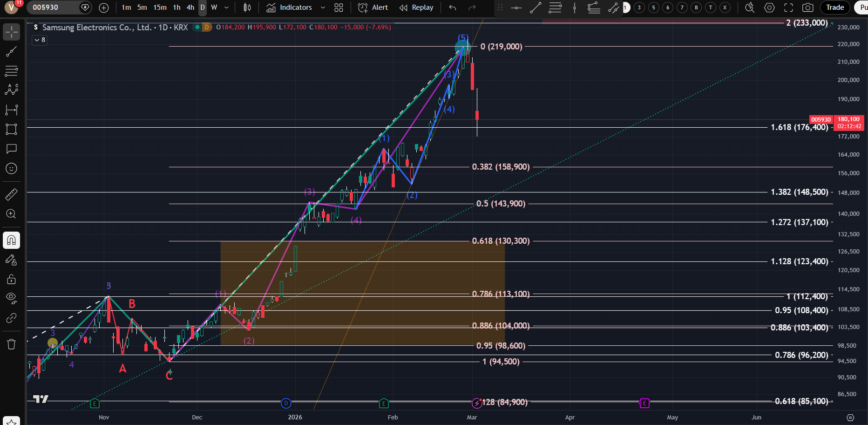Click the 005930 symbol search field

[x=52, y=7]
